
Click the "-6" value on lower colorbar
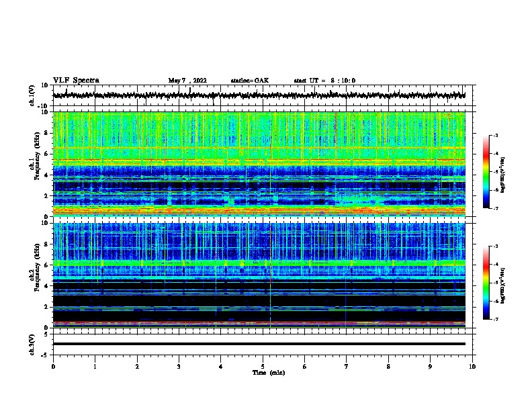point(496,301)
